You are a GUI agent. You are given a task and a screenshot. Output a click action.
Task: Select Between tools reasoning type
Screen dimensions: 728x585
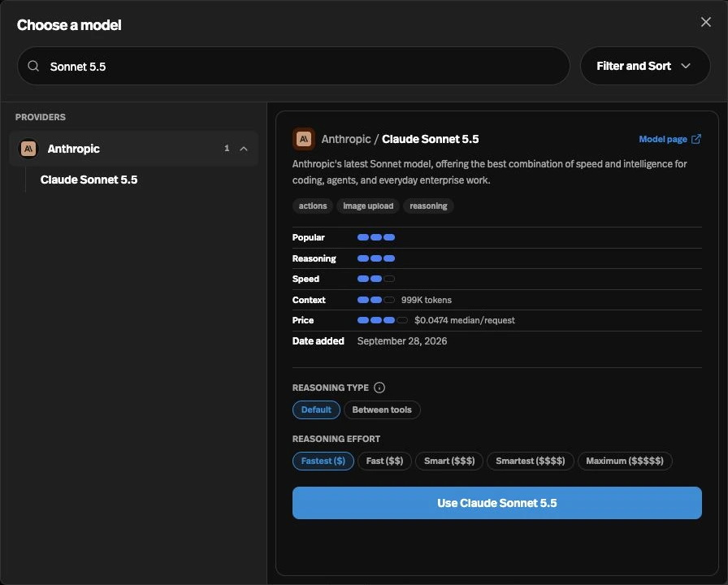pyautogui.click(x=382, y=410)
